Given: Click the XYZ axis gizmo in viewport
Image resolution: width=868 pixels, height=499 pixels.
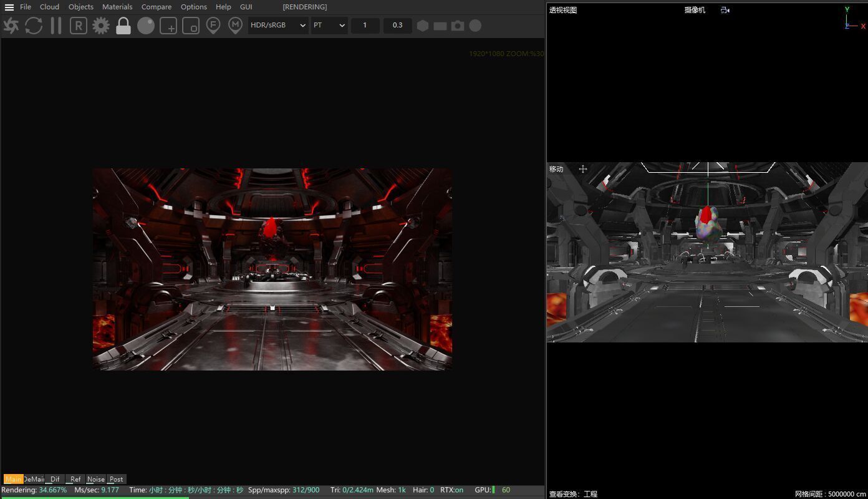Looking at the screenshot, I should pyautogui.click(x=854, y=18).
